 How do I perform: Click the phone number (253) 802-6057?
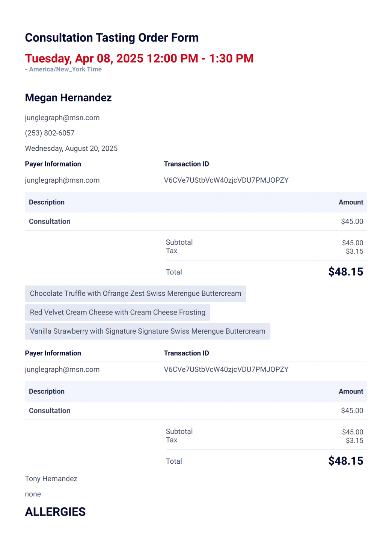pos(50,133)
